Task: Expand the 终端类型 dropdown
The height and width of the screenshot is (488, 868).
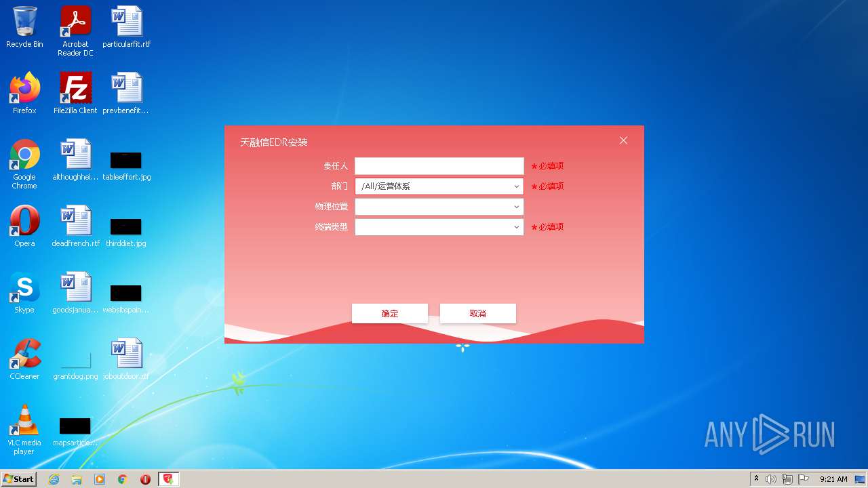Action: [x=439, y=227]
